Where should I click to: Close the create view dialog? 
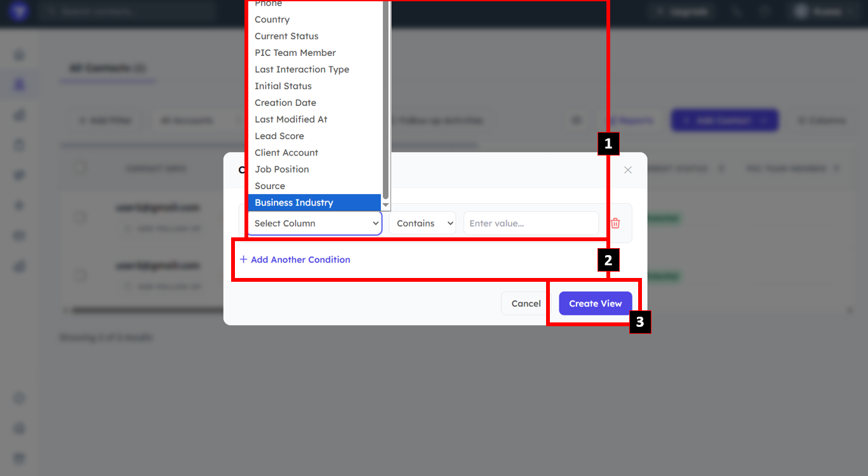[x=628, y=170]
